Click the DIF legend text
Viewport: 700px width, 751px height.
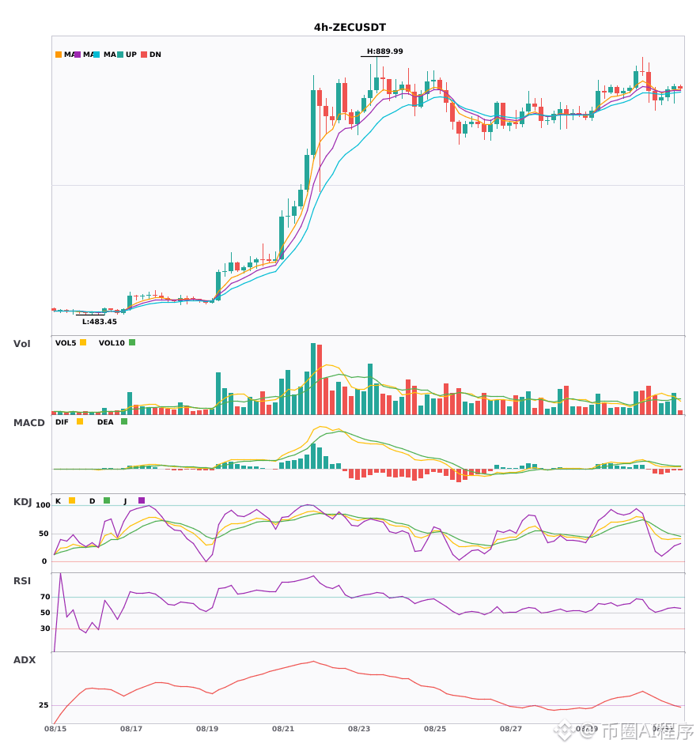click(x=62, y=422)
